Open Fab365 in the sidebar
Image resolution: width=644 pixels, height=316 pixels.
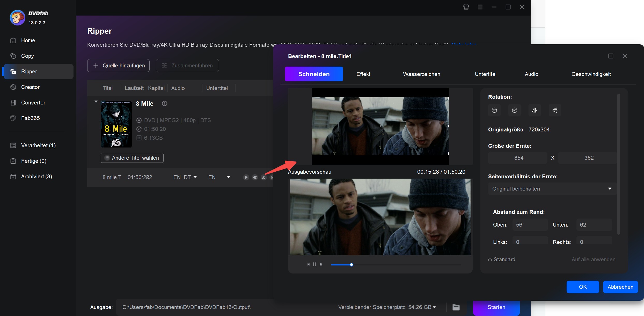point(38,118)
